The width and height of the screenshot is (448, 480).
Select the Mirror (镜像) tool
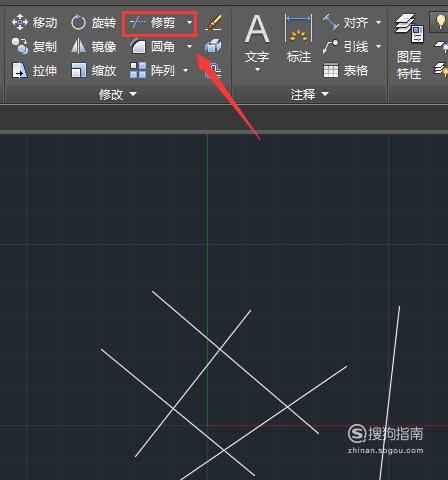(x=93, y=47)
